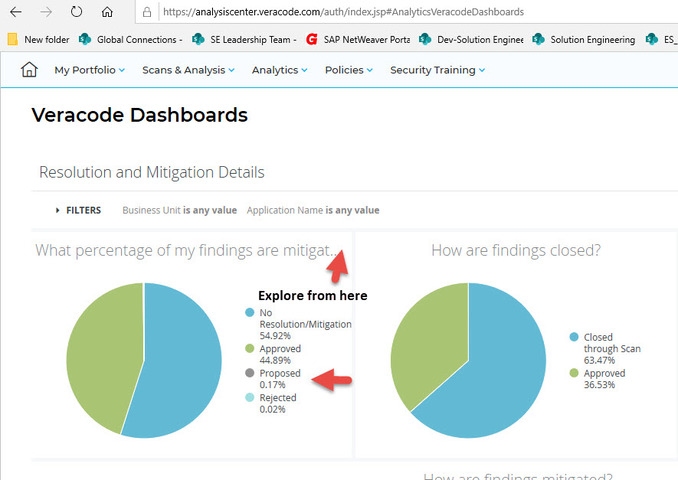The height and width of the screenshot is (480, 678).
Task: Toggle the Closed through Scan legend swatch
Action: point(574,337)
